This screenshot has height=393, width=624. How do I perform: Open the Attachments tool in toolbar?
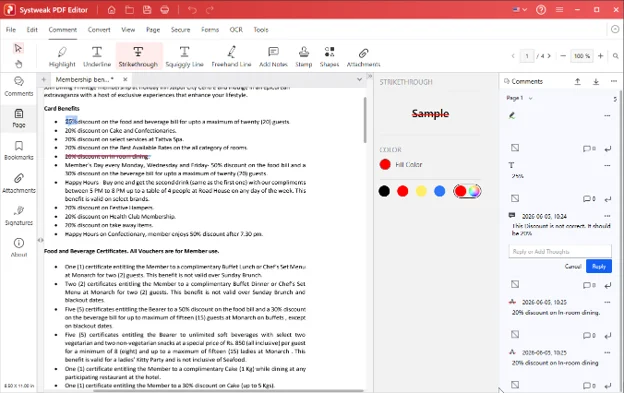click(x=363, y=56)
